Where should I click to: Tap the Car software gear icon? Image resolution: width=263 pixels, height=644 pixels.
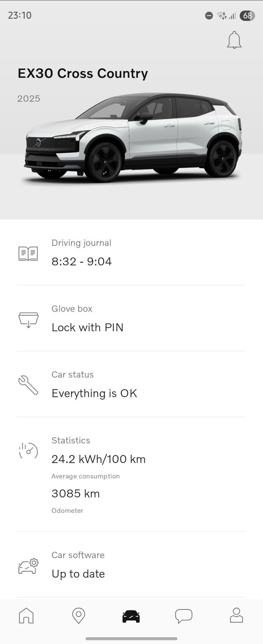[28, 566]
